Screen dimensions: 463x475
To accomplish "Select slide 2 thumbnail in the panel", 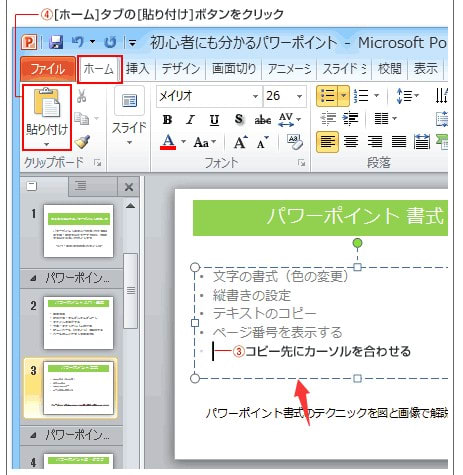I will coord(78,323).
